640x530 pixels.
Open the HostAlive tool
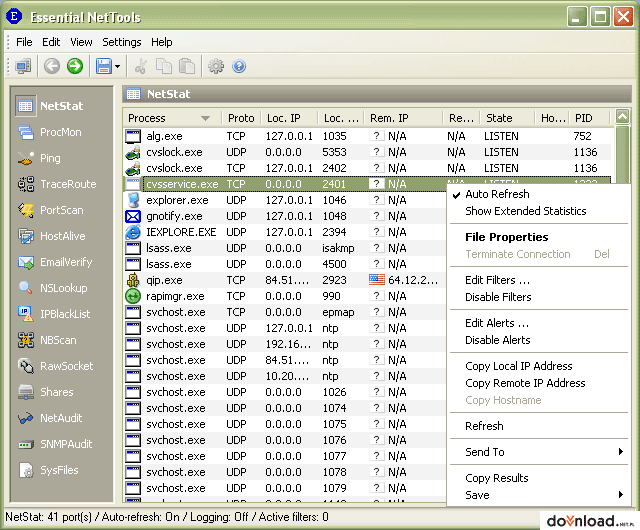(52, 236)
